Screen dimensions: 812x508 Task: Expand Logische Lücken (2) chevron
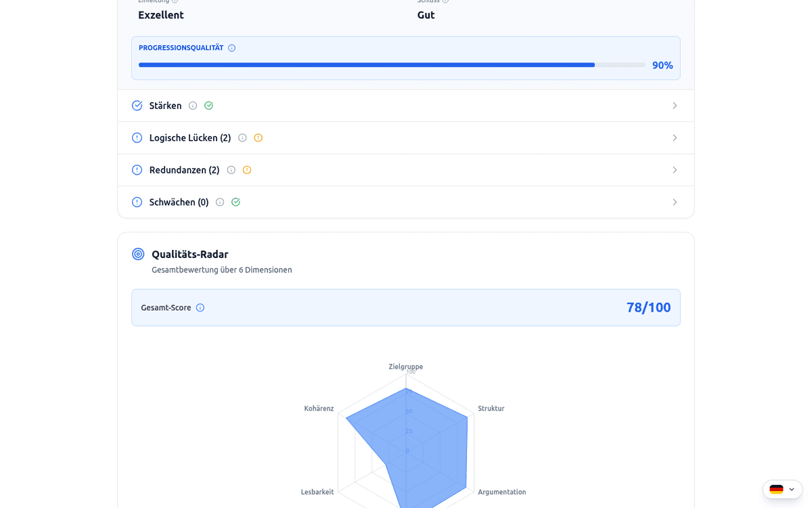(674, 138)
